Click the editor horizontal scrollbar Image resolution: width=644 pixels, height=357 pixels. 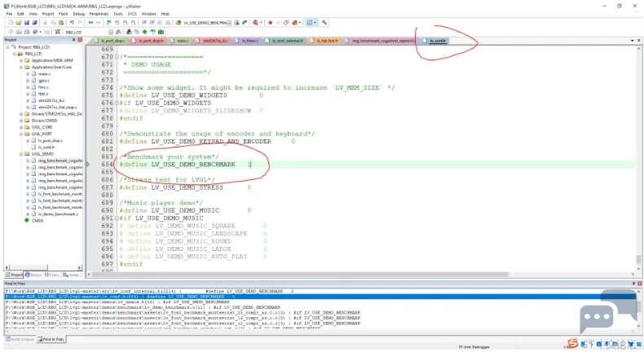300,275
